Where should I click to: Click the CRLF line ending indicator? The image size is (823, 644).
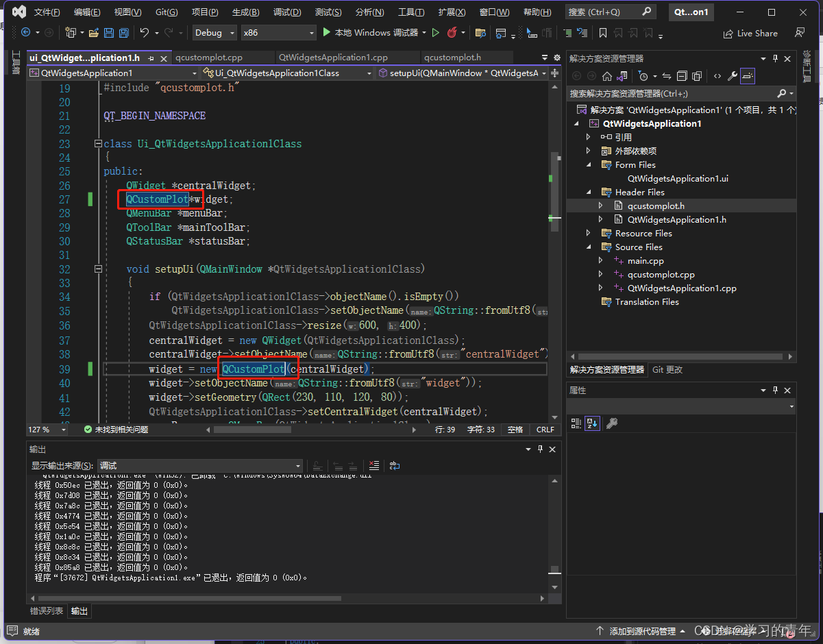(x=545, y=430)
